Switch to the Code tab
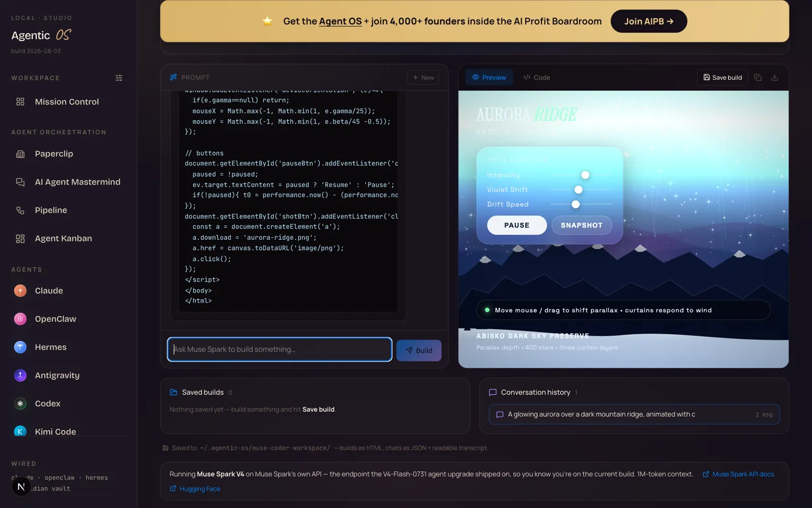The width and height of the screenshot is (812, 508). pos(537,77)
